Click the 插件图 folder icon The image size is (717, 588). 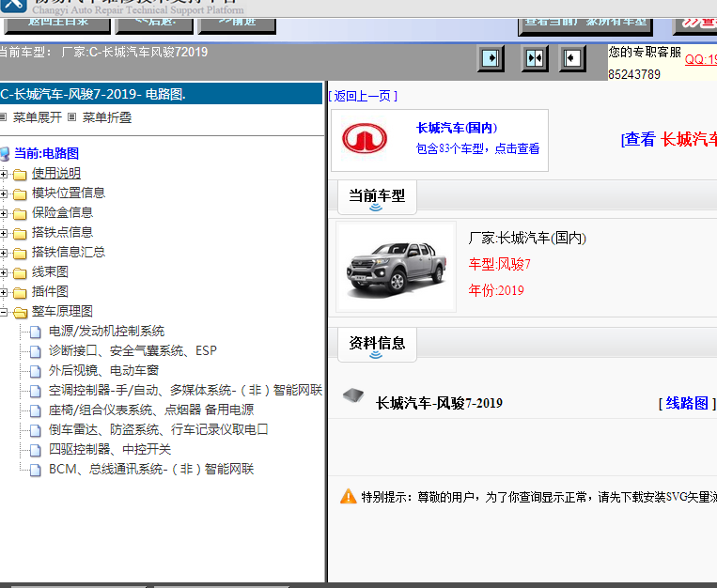point(20,293)
